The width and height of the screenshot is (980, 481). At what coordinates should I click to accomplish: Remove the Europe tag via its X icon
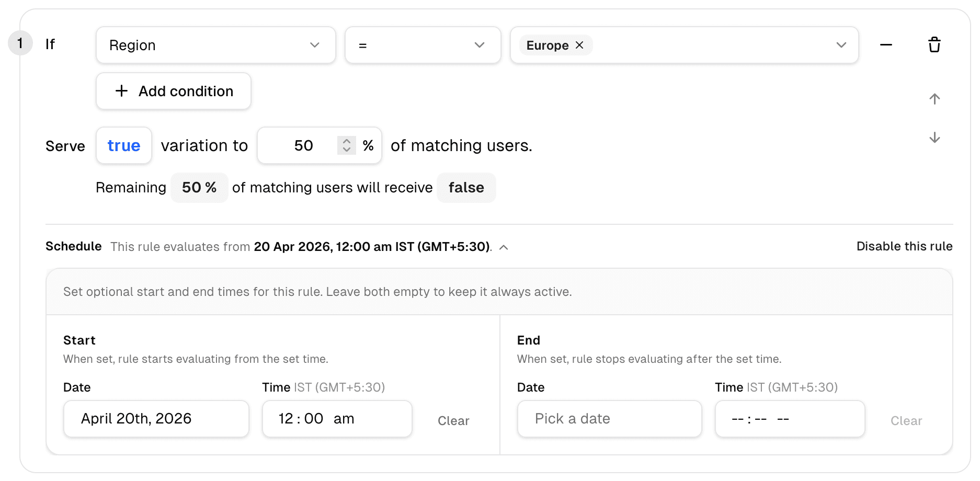coord(578,45)
